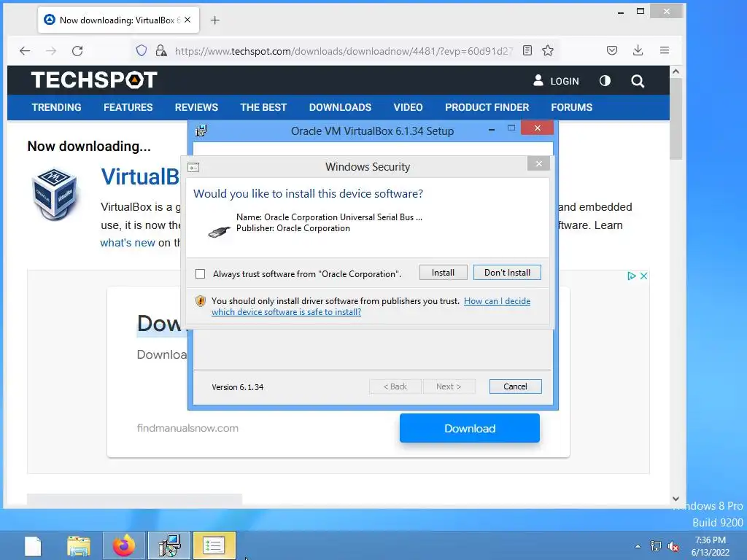Open the REVIEWS menu

(x=196, y=107)
